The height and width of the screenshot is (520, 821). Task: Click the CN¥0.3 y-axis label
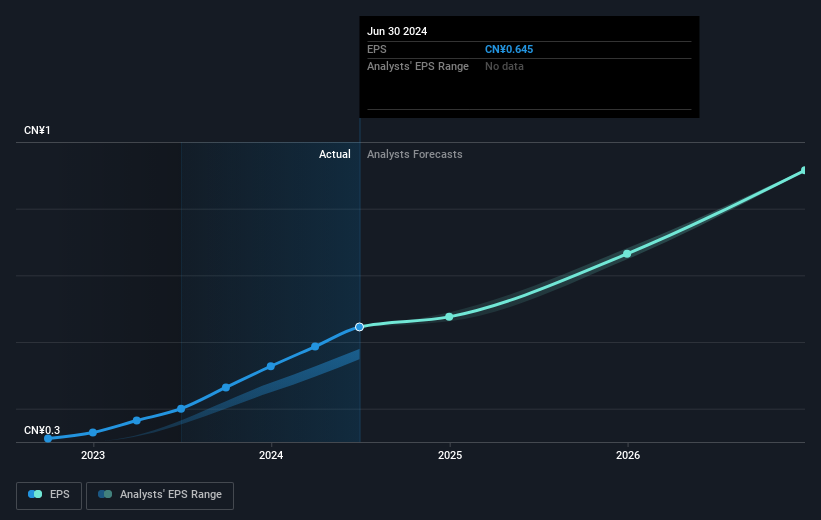pyautogui.click(x=42, y=430)
